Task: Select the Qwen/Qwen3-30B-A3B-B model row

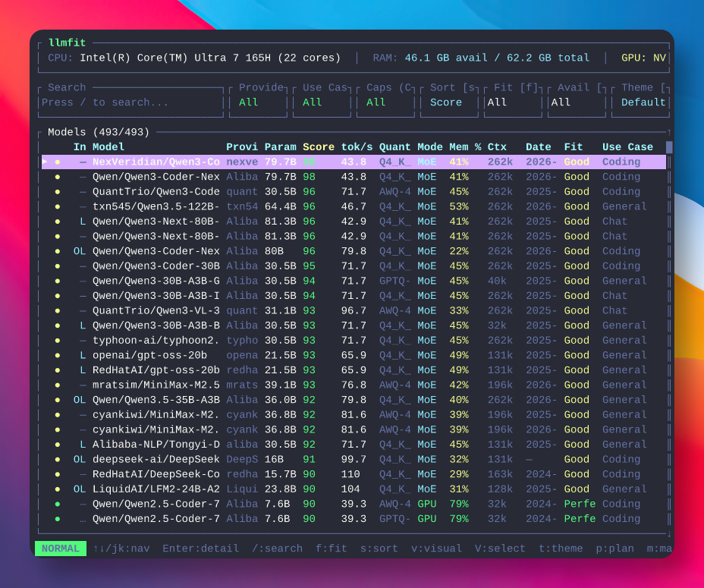Action: click(x=354, y=325)
